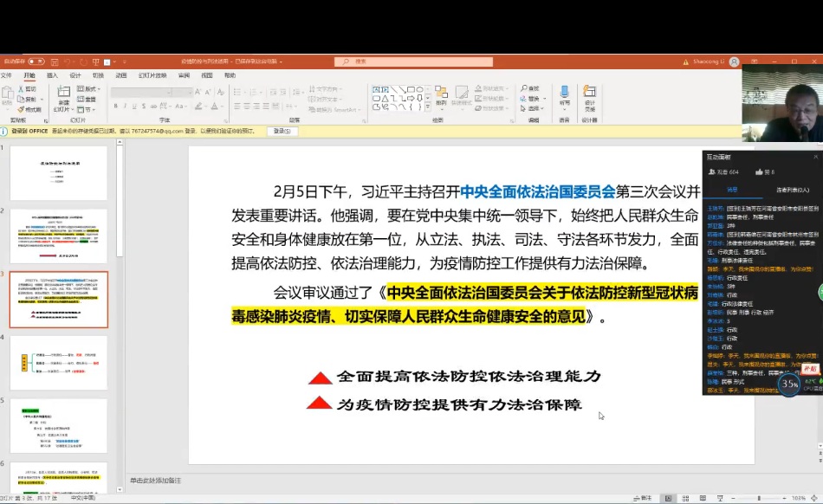Select slide 5 thumbnail
The height and width of the screenshot is (504, 823).
click(59, 426)
